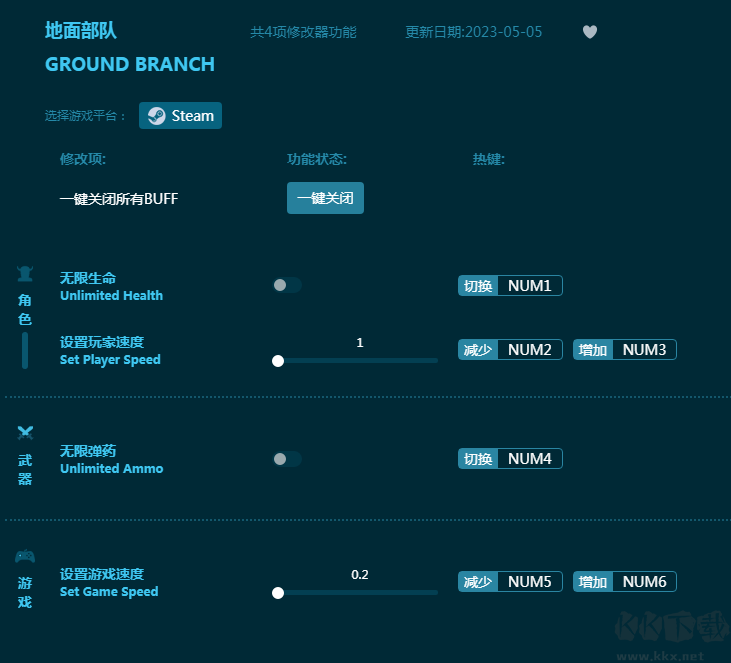Click the game speed value 0.2
This screenshot has height=663, width=731.
[359, 574]
